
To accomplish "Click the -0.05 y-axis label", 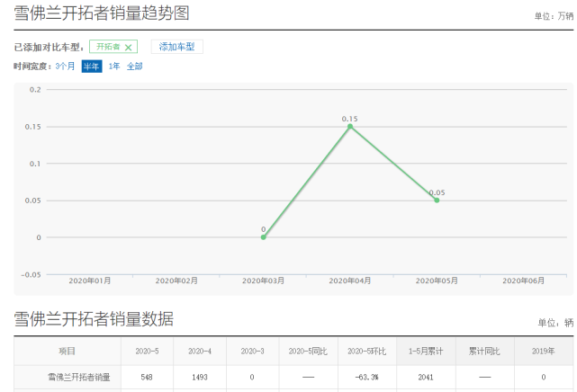I will coord(31,274).
